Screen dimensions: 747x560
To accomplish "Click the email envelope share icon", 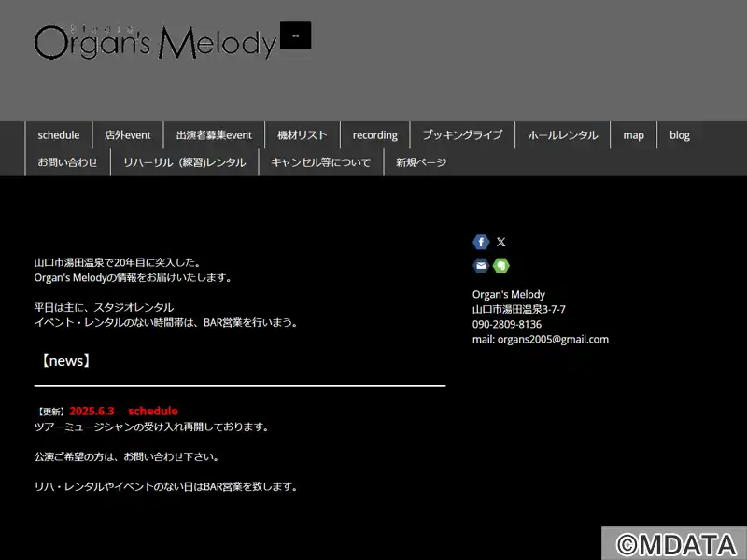I will (481, 265).
